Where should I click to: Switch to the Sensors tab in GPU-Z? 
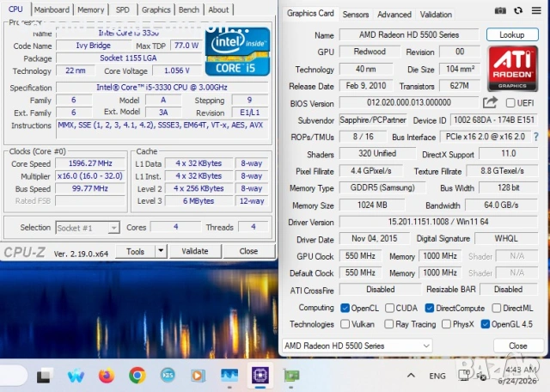click(x=355, y=15)
